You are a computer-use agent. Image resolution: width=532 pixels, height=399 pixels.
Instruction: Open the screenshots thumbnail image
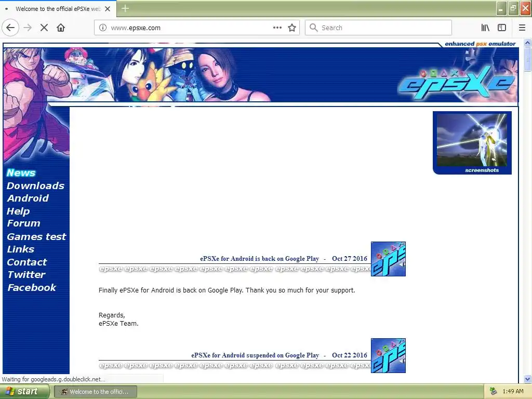tap(472, 143)
